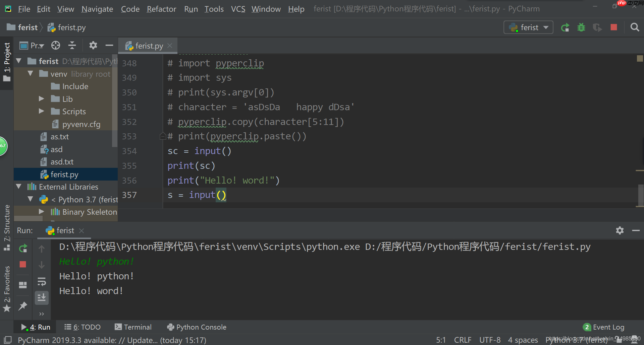Run ferist with coverage
Screen dimensions: 644x345
(x=597, y=27)
